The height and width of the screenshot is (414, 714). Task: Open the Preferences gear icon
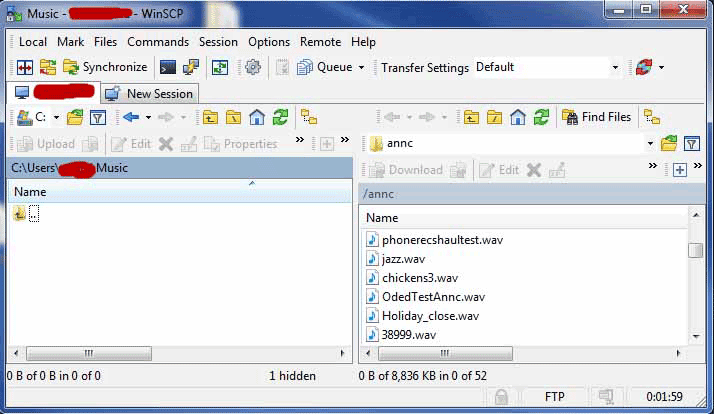click(x=253, y=67)
